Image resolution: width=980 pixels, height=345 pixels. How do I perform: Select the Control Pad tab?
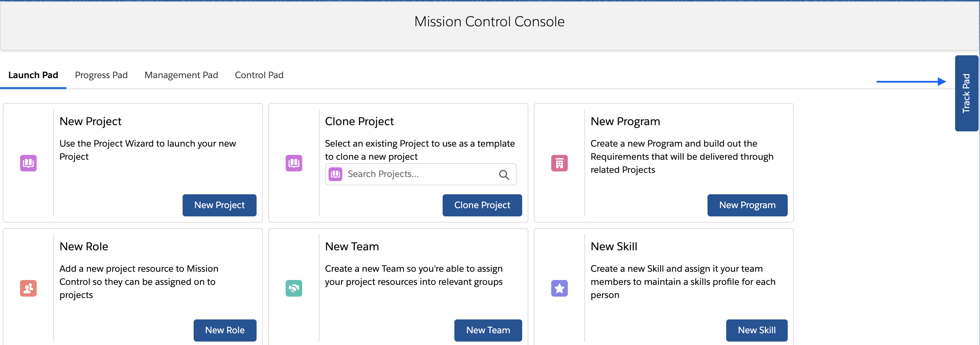coord(259,75)
